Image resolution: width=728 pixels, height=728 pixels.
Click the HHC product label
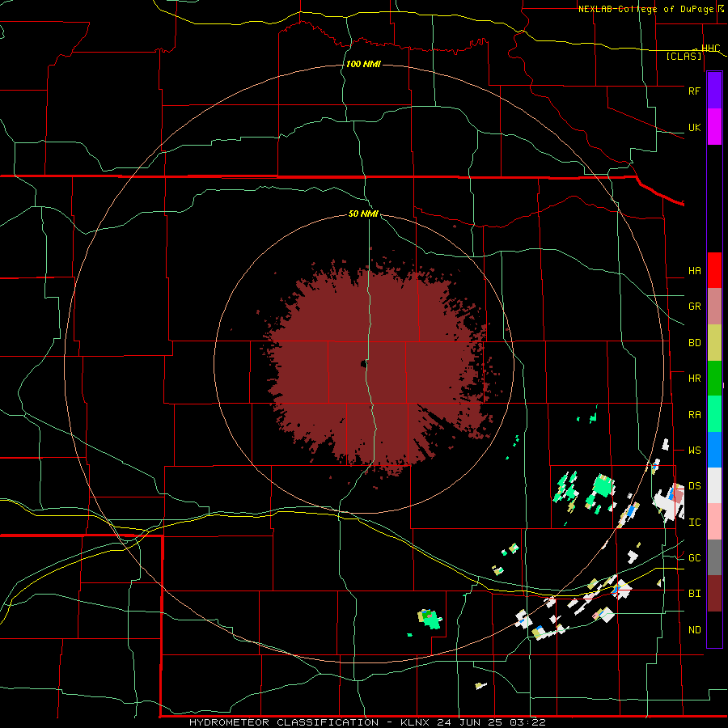tap(710, 49)
